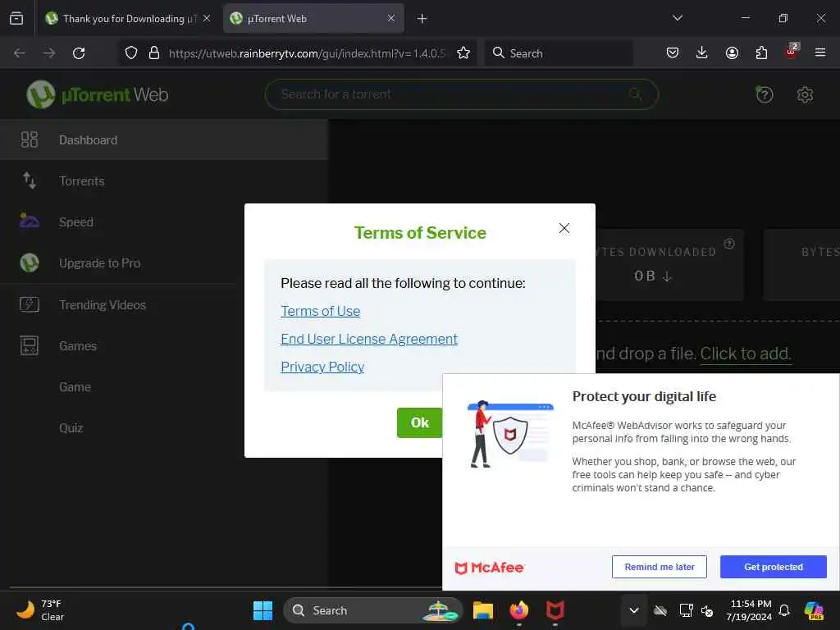
Task: Click Get protected in McAfee popup
Action: [x=773, y=567]
